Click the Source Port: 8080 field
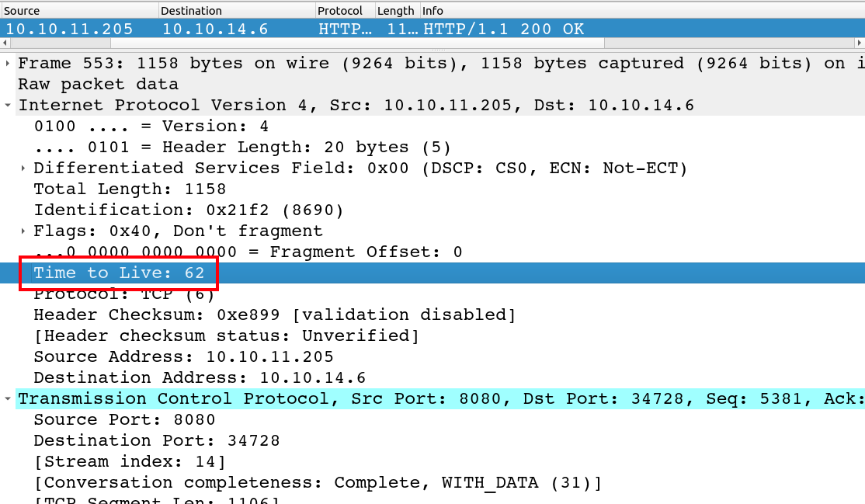865x504 pixels. (x=124, y=419)
